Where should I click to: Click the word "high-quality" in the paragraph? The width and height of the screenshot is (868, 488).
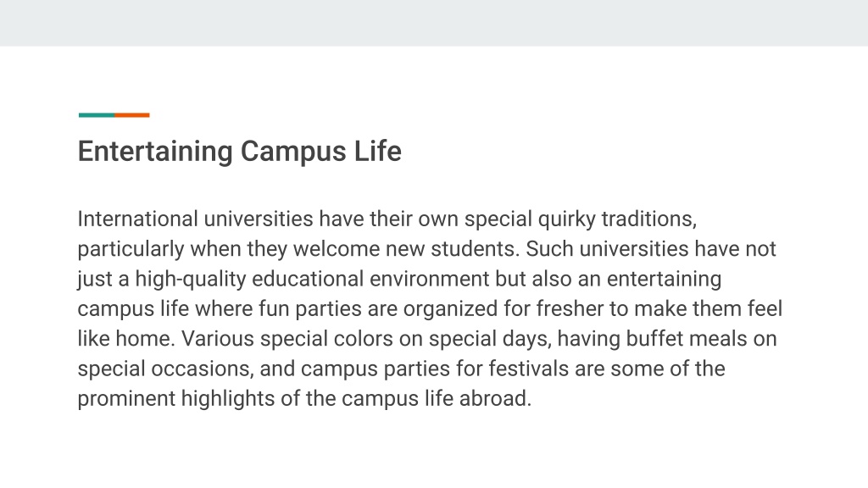click(191, 280)
